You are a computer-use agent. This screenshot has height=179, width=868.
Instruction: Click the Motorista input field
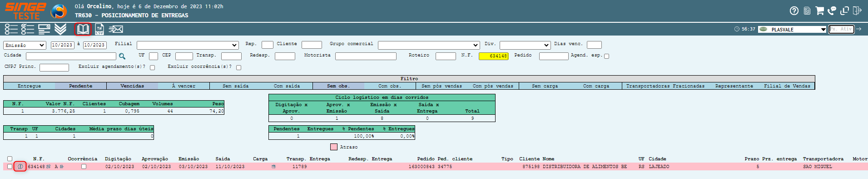[x=366, y=56]
